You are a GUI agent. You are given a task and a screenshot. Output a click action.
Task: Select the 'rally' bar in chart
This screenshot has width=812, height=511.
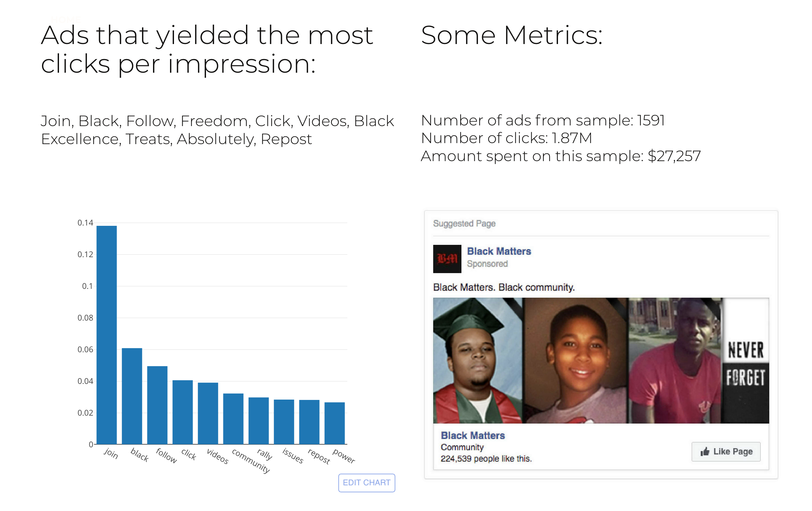(258, 421)
